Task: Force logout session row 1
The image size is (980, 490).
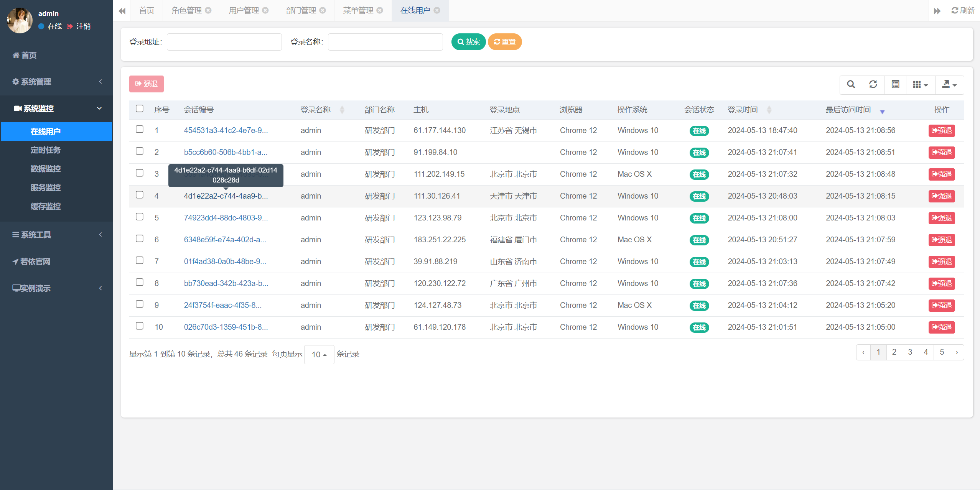Action: pyautogui.click(x=942, y=131)
